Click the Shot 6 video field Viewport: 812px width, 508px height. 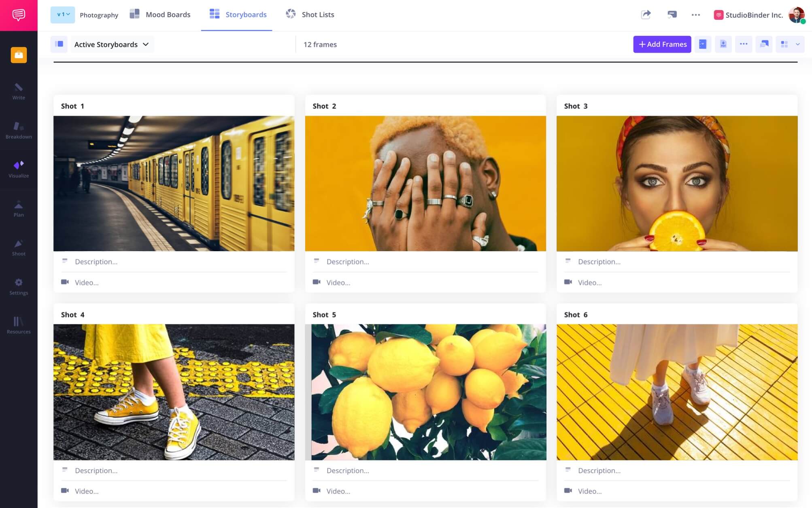(x=677, y=491)
